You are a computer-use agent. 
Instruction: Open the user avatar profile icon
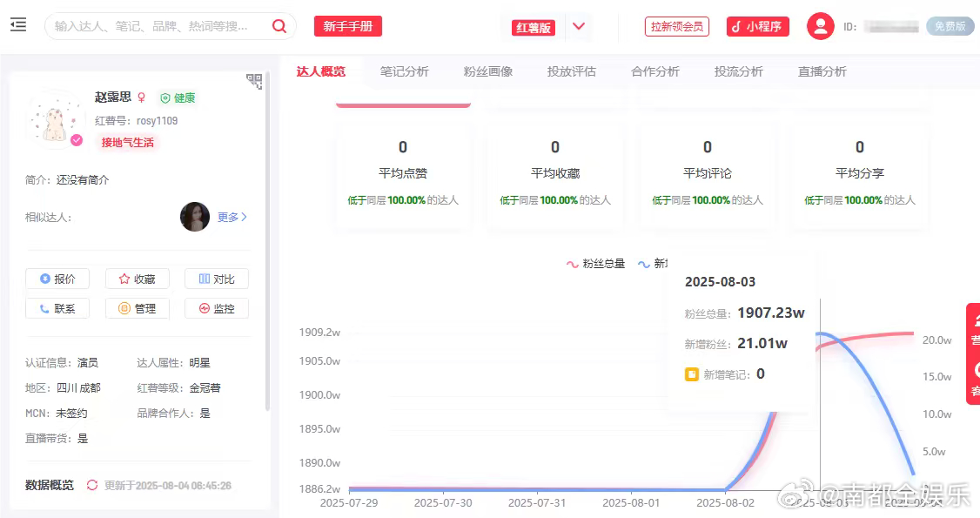click(x=820, y=26)
